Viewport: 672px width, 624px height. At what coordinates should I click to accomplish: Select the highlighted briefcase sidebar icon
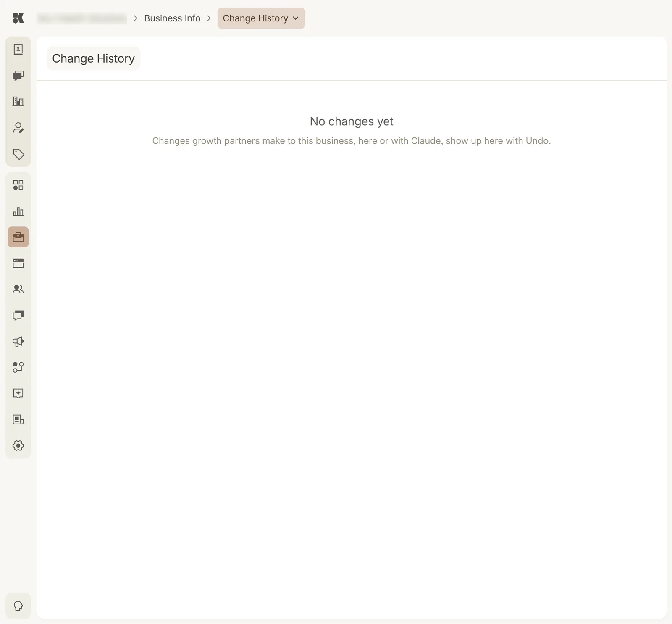[x=18, y=237]
